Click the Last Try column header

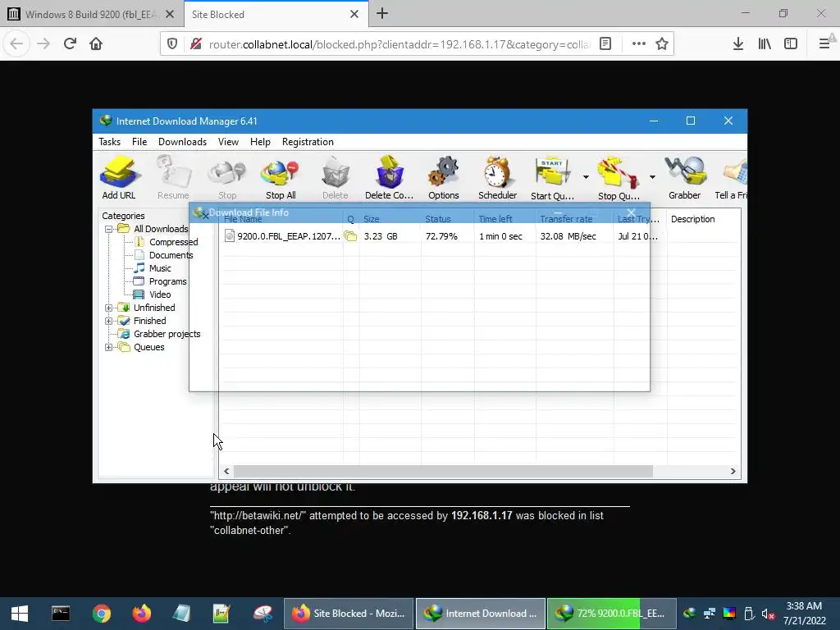[x=638, y=219]
